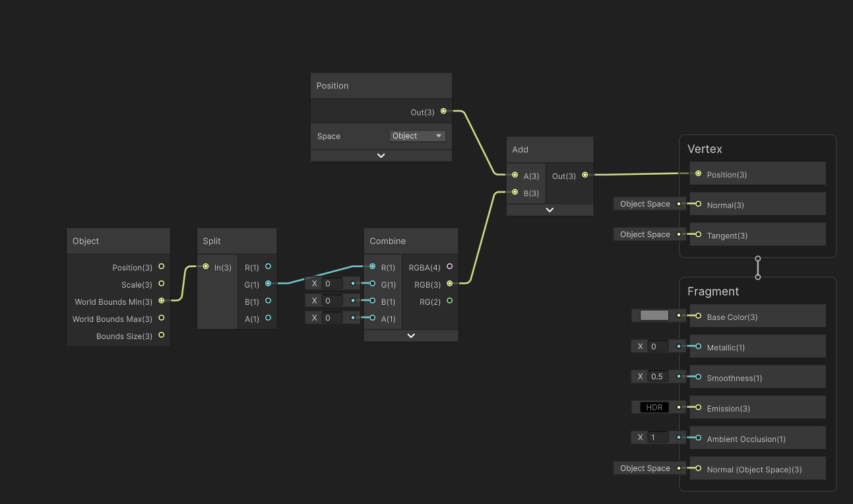This screenshot has height=504, width=853.
Task: Open the Space dropdown on the Position node
Action: pyautogui.click(x=417, y=135)
